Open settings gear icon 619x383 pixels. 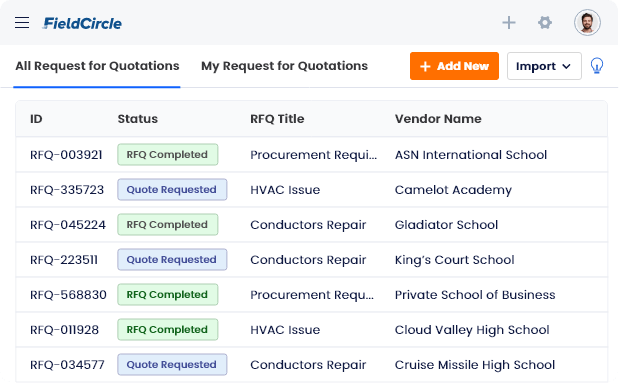(545, 23)
